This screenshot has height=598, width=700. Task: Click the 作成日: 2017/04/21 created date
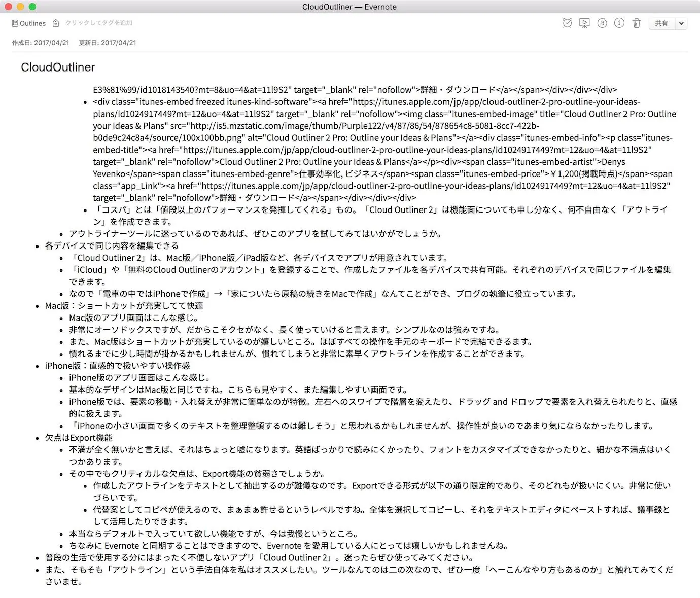tap(41, 43)
